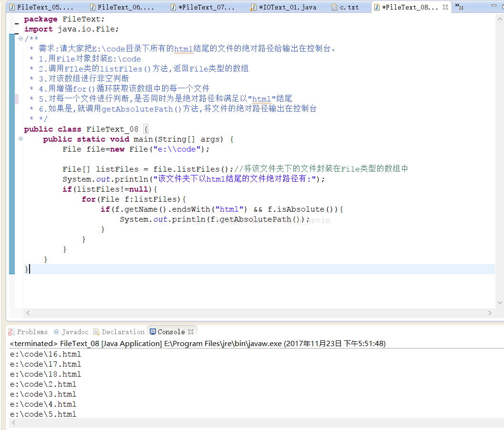Click the Java file icon on FileText_07 tab
This screenshot has height=430, width=504.
coord(173,7)
